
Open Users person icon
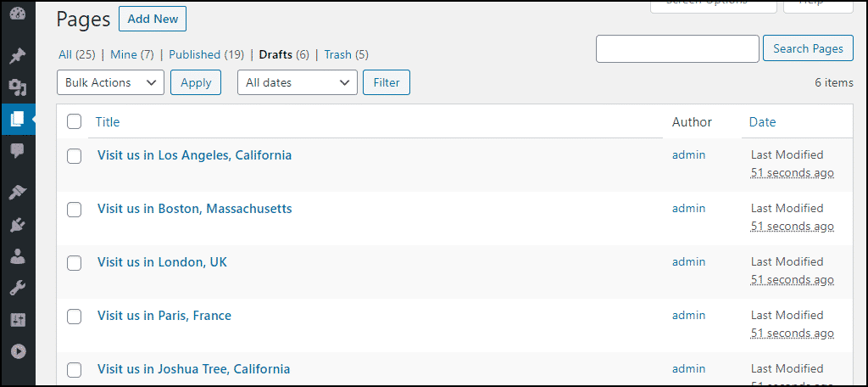(18, 255)
